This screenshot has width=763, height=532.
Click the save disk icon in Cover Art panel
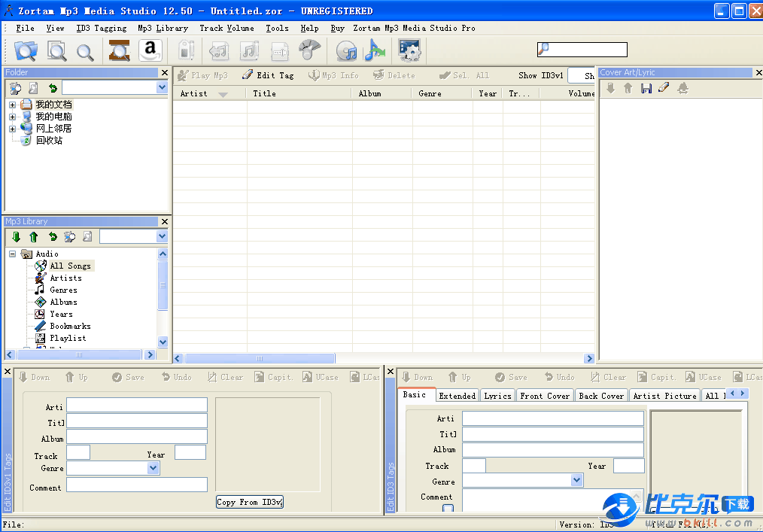pos(646,89)
